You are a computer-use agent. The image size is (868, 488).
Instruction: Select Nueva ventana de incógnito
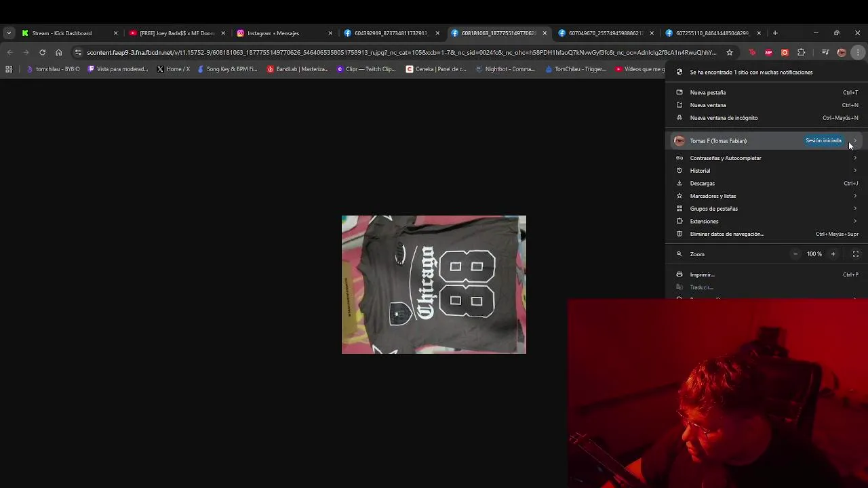click(766, 118)
